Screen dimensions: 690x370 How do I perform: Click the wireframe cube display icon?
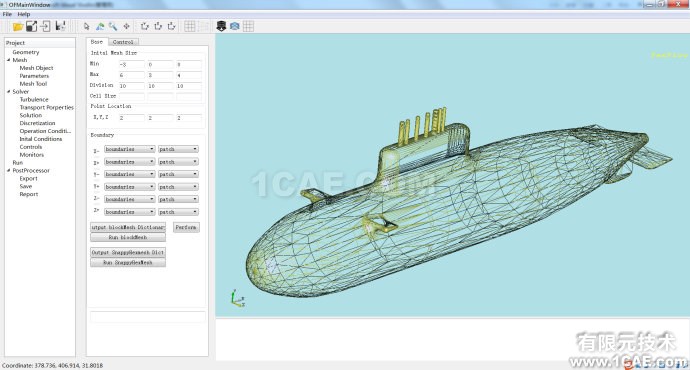[235, 26]
